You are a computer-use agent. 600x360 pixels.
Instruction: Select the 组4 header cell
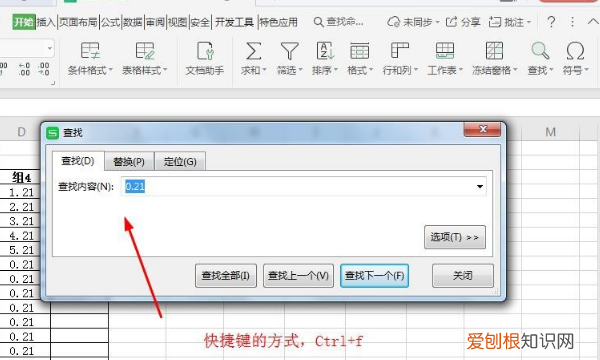click(21, 178)
